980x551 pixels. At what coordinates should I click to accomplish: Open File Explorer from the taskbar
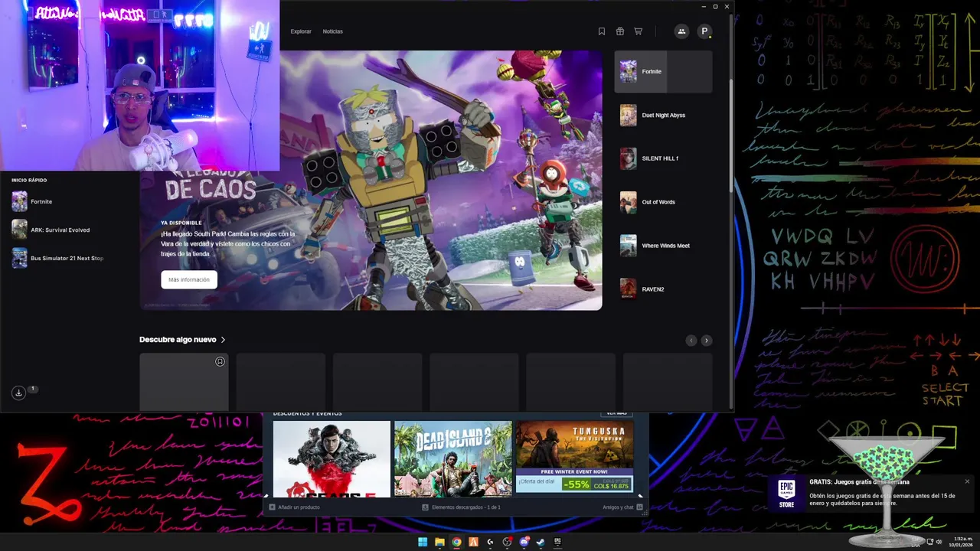439,543
